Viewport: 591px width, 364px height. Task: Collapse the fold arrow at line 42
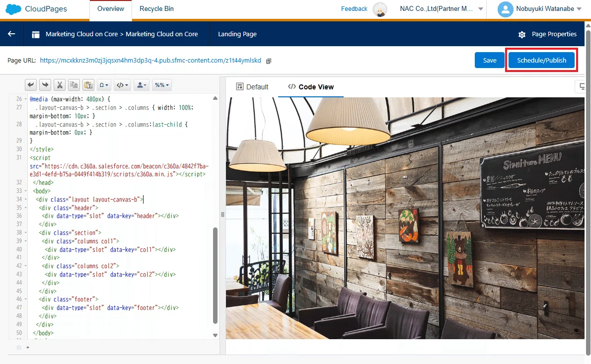click(26, 266)
